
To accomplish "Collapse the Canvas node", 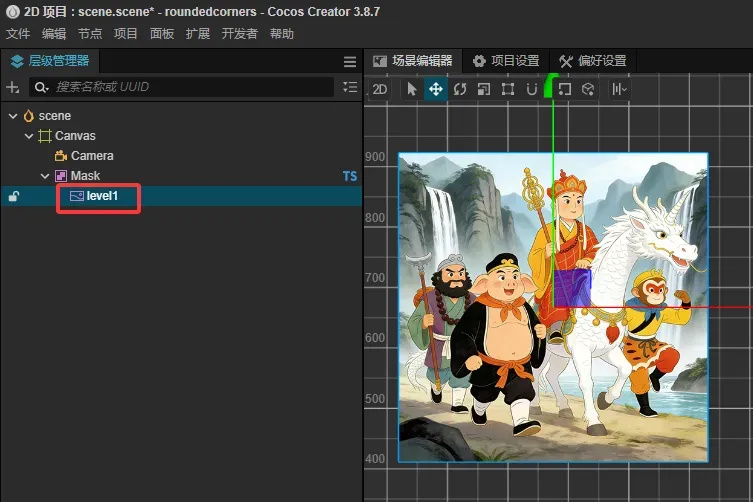I will 29,136.
